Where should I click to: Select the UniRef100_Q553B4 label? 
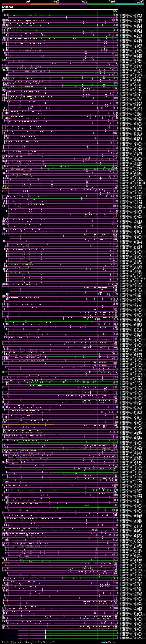click(131, 32)
